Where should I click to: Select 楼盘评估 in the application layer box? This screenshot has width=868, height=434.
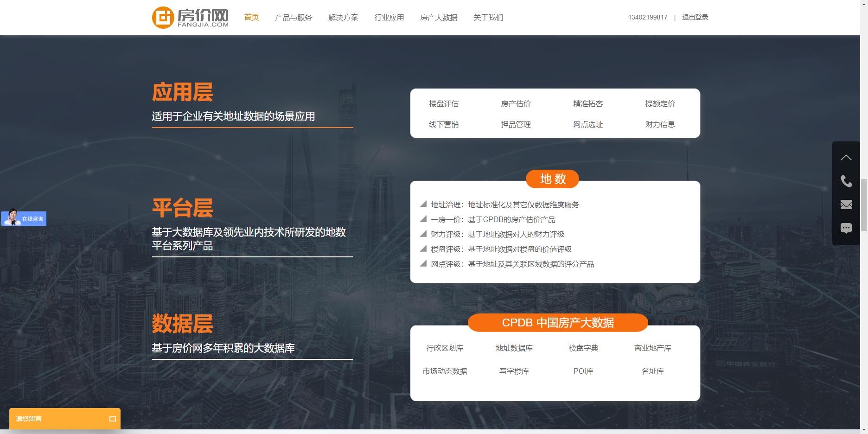tap(444, 104)
